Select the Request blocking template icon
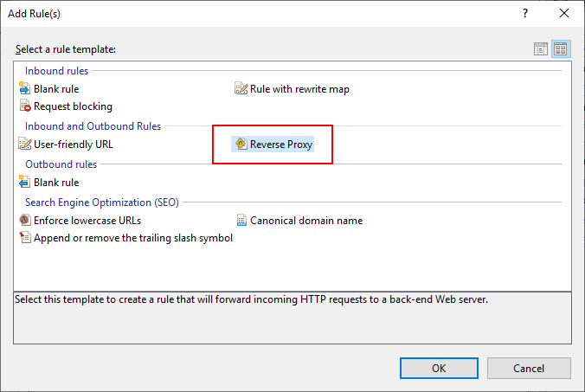585x392 pixels. (x=24, y=106)
